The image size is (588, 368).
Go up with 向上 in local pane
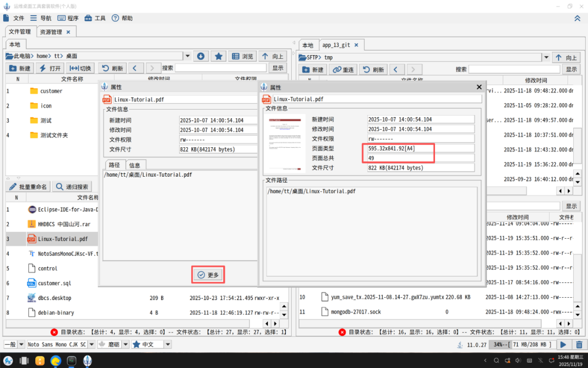tap(273, 56)
